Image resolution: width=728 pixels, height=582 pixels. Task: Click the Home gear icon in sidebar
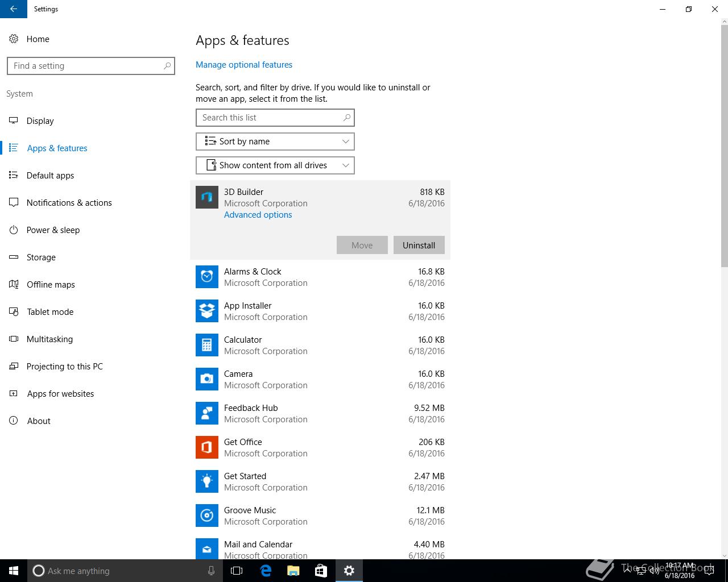click(14, 39)
